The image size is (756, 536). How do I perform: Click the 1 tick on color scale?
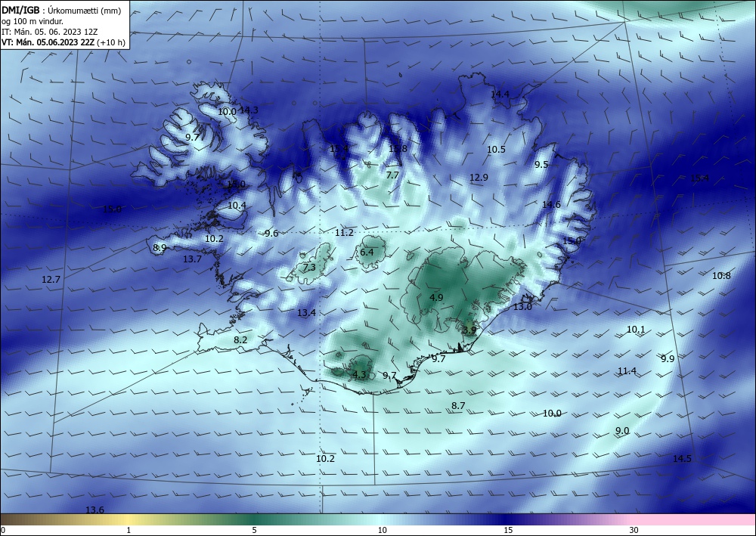129,531
